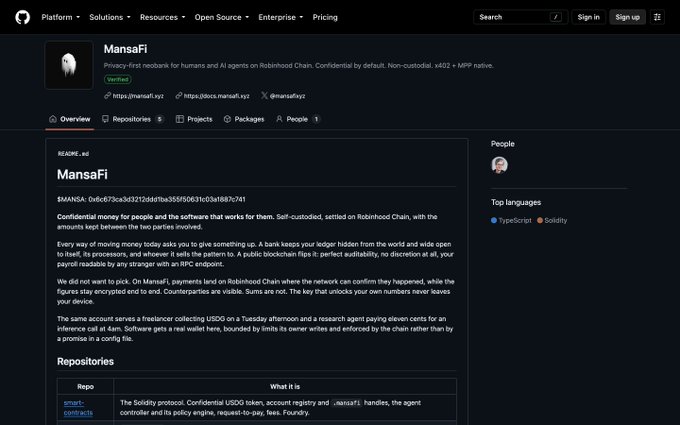Click the Sign up button
The image size is (680, 425).
[x=628, y=17]
